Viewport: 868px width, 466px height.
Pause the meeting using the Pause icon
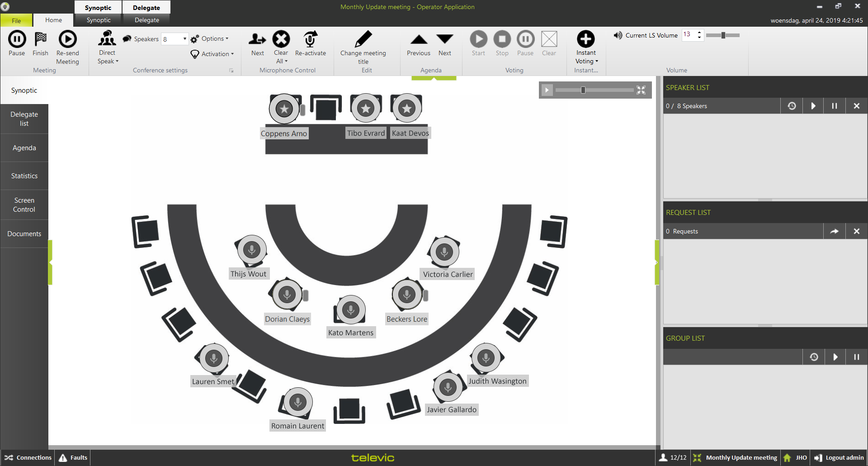17,39
